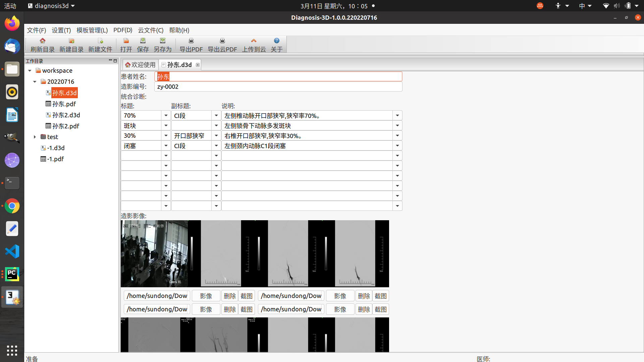Click the 造影编号 field zy-0002

(278, 87)
